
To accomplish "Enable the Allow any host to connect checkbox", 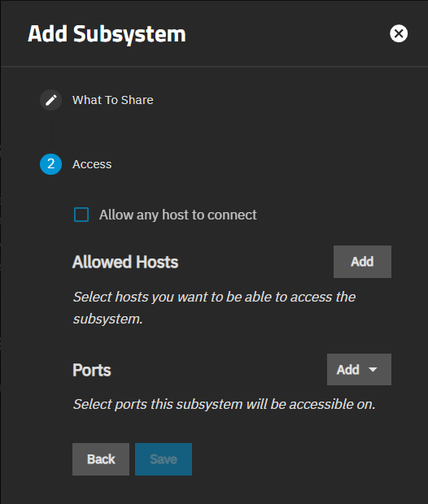I will coord(81,215).
